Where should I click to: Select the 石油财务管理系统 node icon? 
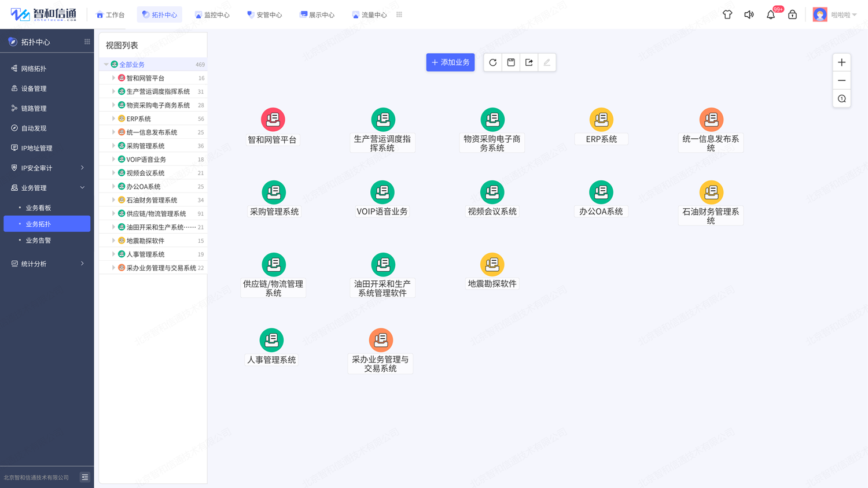click(711, 192)
